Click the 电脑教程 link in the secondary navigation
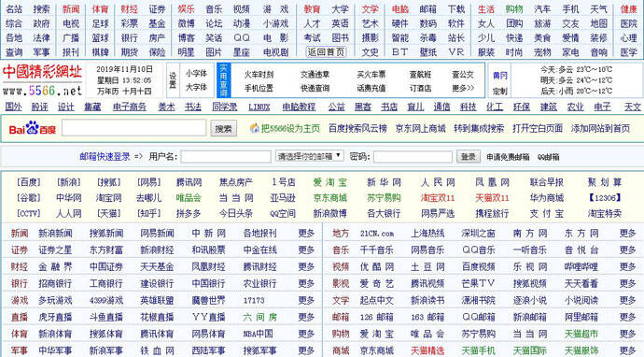The image size is (644, 357). point(299,107)
